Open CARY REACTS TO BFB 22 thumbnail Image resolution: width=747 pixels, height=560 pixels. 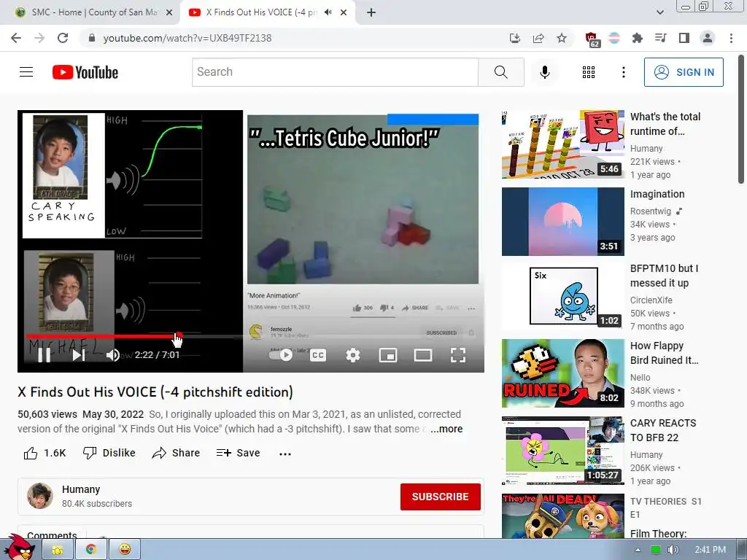click(x=562, y=451)
